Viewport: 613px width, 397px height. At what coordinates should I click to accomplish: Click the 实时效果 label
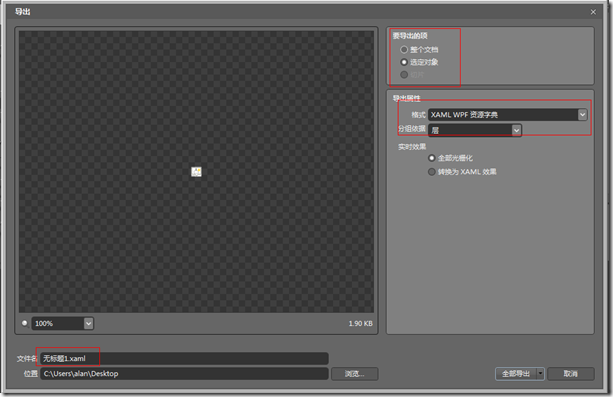point(412,147)
